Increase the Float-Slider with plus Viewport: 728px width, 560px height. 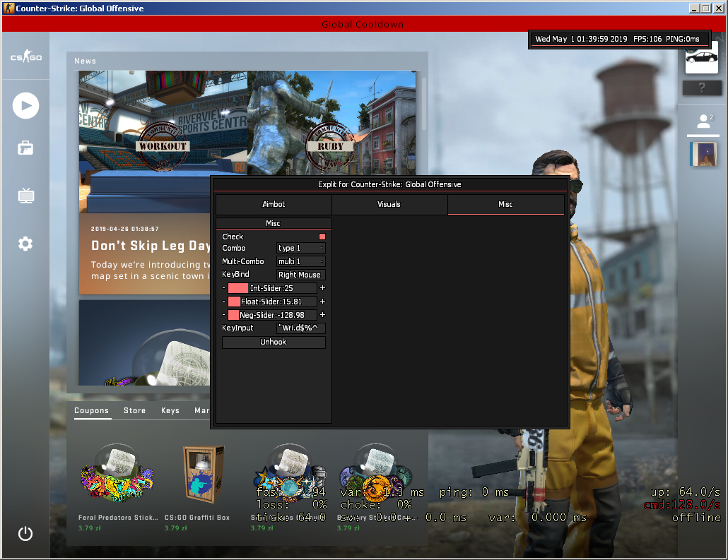coord(323,302)
